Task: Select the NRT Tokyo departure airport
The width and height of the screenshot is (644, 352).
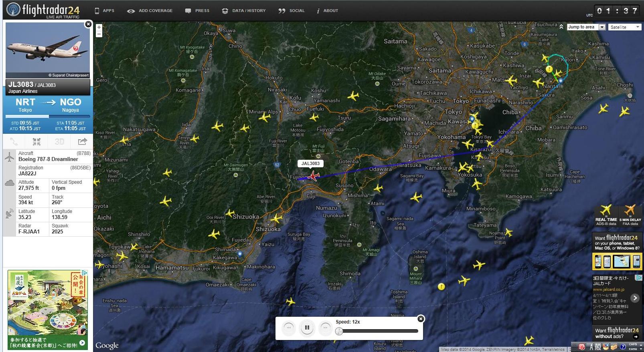Action: 25,105
